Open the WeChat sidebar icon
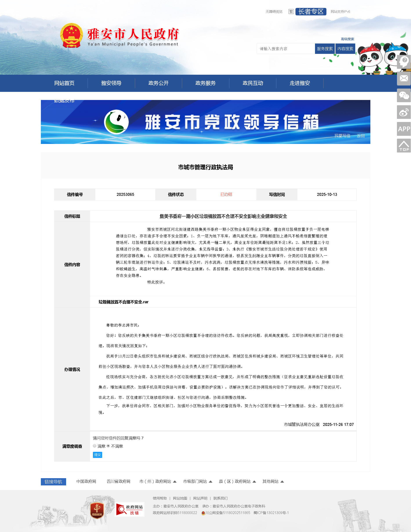Viewport: 411px width, 532px height. (404, 95)
